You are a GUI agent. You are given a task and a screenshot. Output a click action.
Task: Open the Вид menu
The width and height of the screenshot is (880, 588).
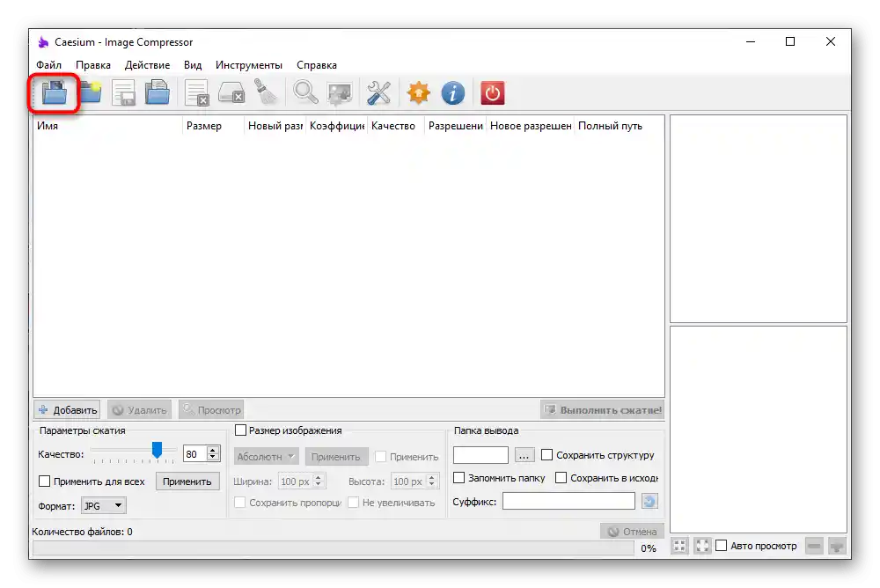click(x=193, y=65)
